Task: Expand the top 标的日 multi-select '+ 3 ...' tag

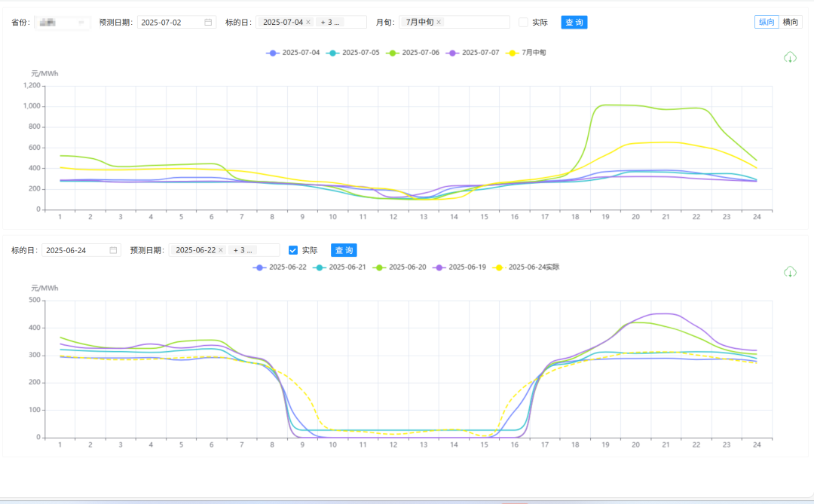Action: (329, 23)
